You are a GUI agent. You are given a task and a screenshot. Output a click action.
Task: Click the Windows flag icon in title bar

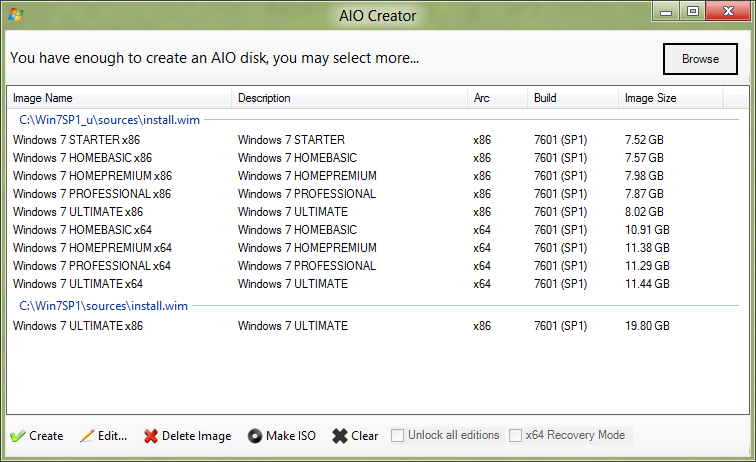15,15
